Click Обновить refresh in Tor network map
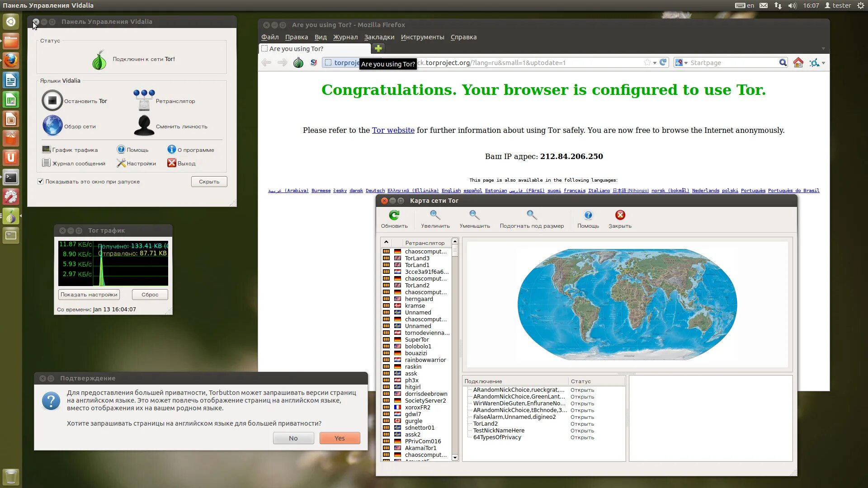868x488 pixels. click(x=394, y=219)
